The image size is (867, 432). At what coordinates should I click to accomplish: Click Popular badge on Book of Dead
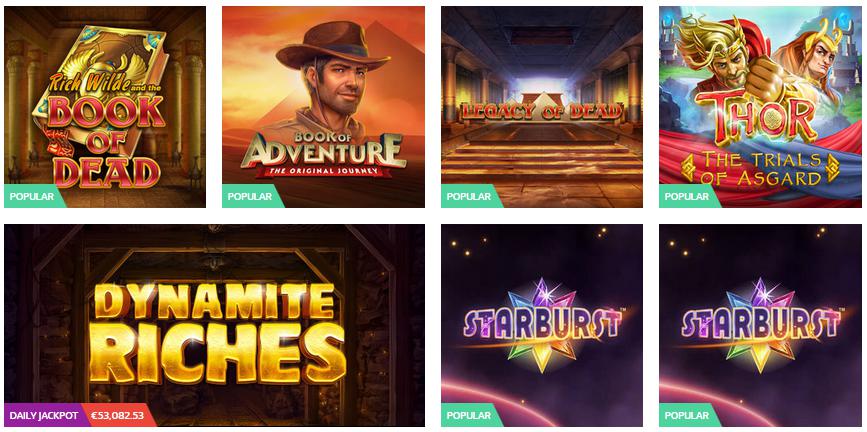click(34, 196)
